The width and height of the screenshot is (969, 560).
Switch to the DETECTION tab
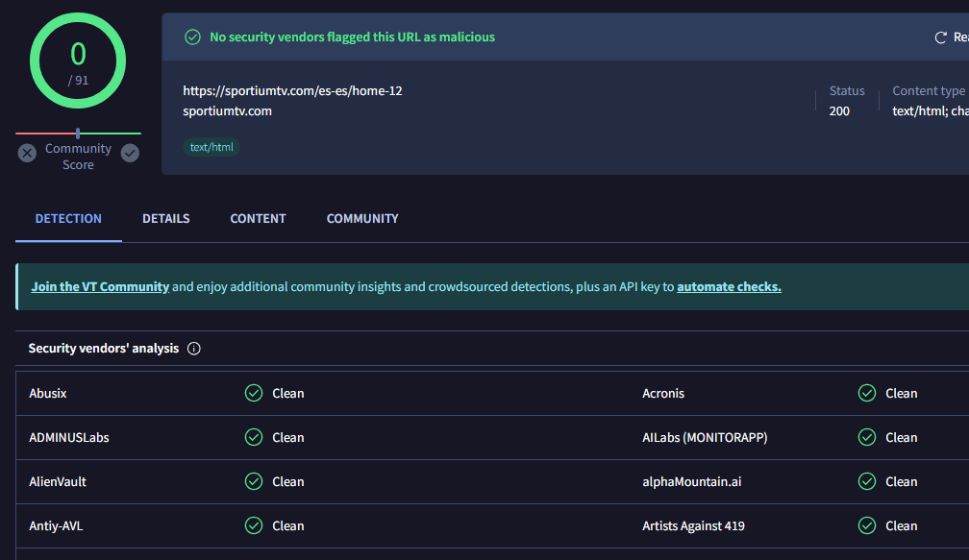coord(68,219)
